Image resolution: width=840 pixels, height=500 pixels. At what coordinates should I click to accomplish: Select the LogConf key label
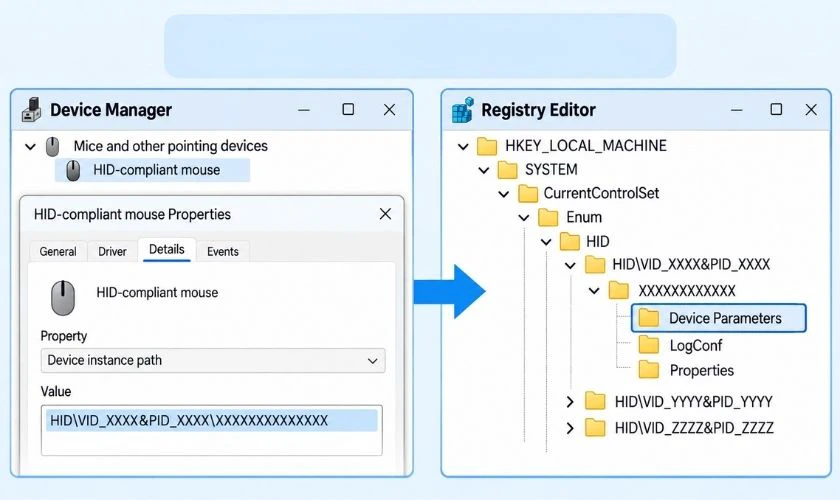pyautogui.click(x=696, y=346)
